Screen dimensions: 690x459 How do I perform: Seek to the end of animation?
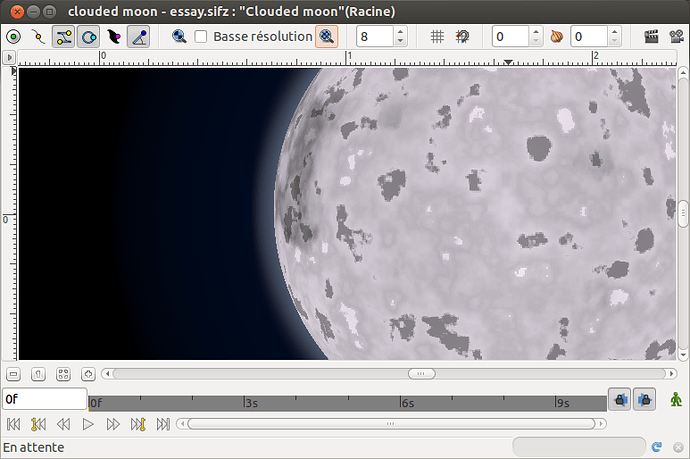[164, 424]
